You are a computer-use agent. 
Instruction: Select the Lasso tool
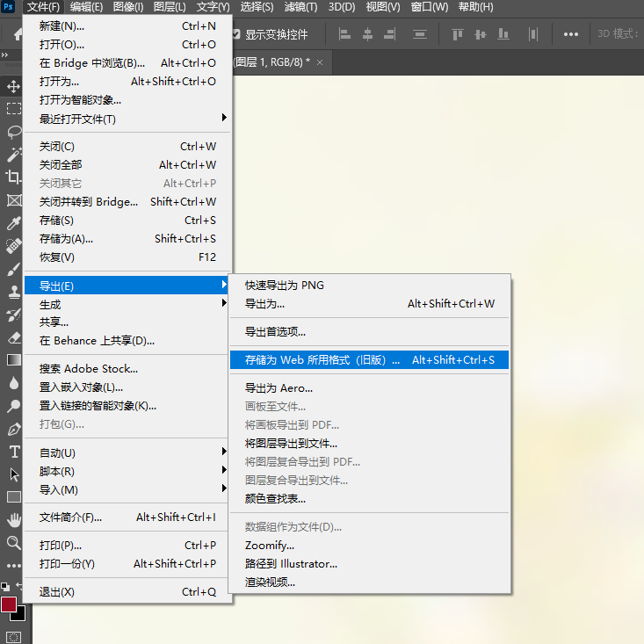[13, 132]
